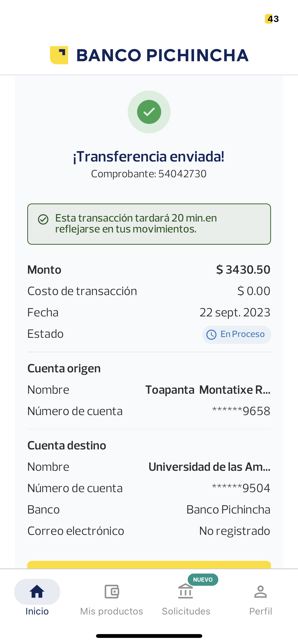The width and height of the screenshot is (298, 644).
Task: Click the Banco Pichincha yellow logo
Action: pyautogui.click(x=59, y=55)
